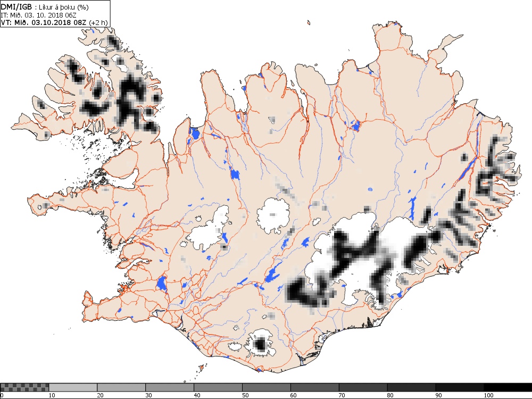Image resolution: width=532 pixels, height=399 pixels.
Task: Click the 'VT: Mið. 03.10.2018 08Z (+2 h)' line
Action: (x=54, y=23)
